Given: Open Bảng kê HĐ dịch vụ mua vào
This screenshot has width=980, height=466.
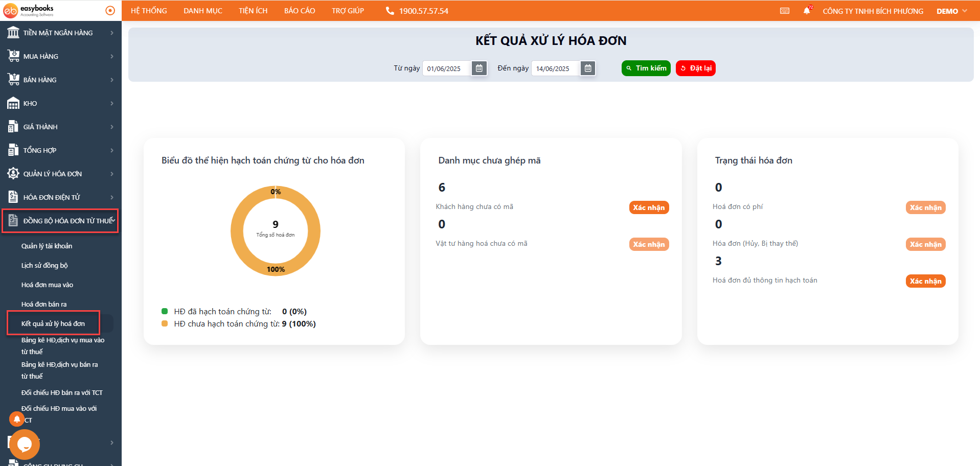Looking at the screenshot, I should [63, 346].
